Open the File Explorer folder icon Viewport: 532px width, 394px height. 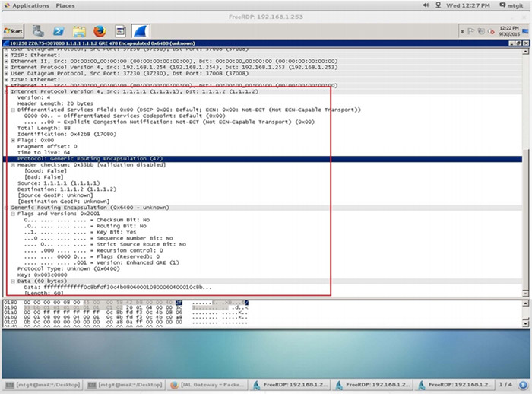click(79, 31)
